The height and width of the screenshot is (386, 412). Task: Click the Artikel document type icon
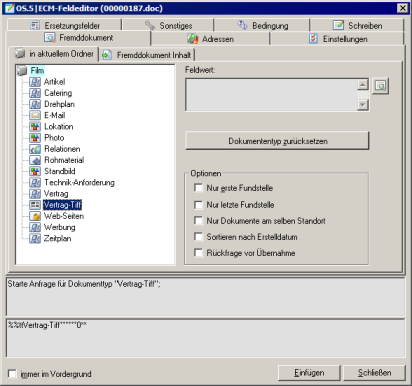tap(35, 82)
